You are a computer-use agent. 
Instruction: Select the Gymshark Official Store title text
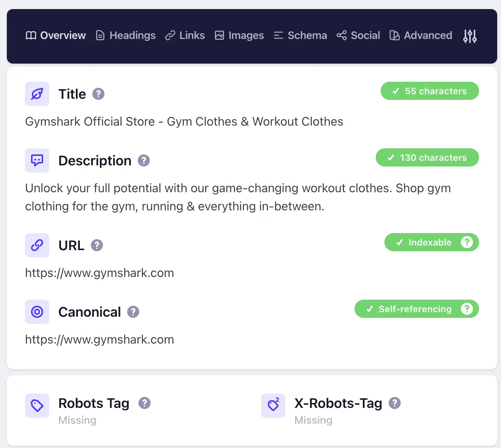click(184, 121)
